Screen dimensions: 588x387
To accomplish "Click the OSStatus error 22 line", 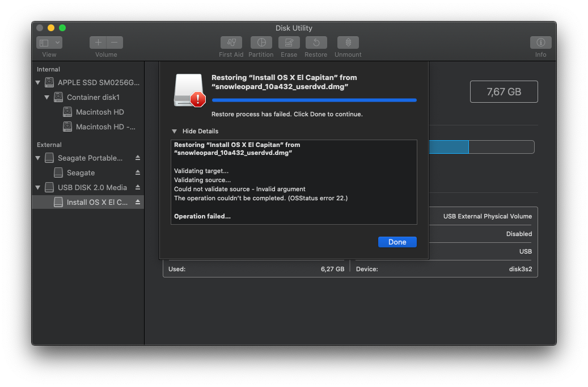I will pos(261,198).
